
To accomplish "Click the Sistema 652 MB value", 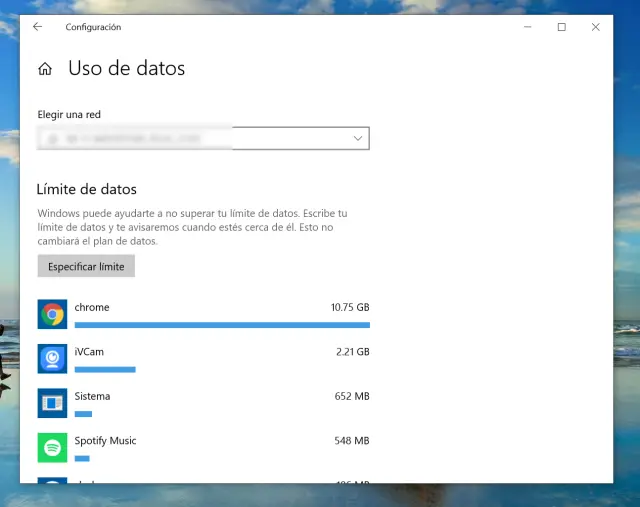I will click(352, 396).
